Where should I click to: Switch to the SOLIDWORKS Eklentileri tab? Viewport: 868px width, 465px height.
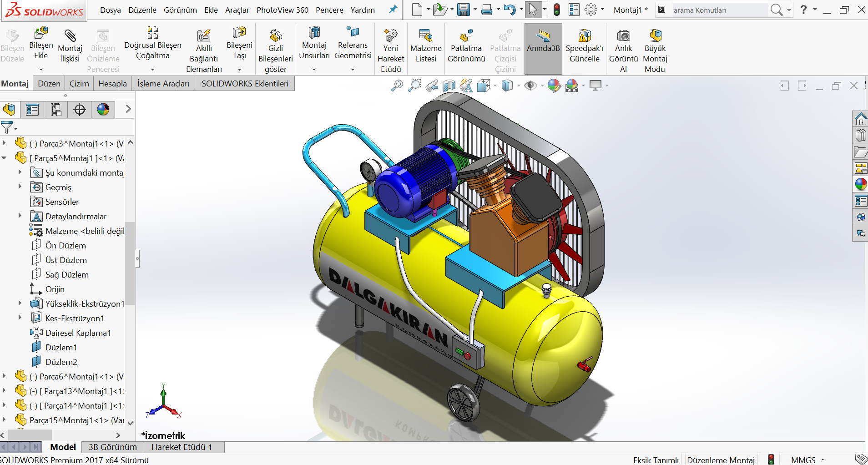pos(245,84)
